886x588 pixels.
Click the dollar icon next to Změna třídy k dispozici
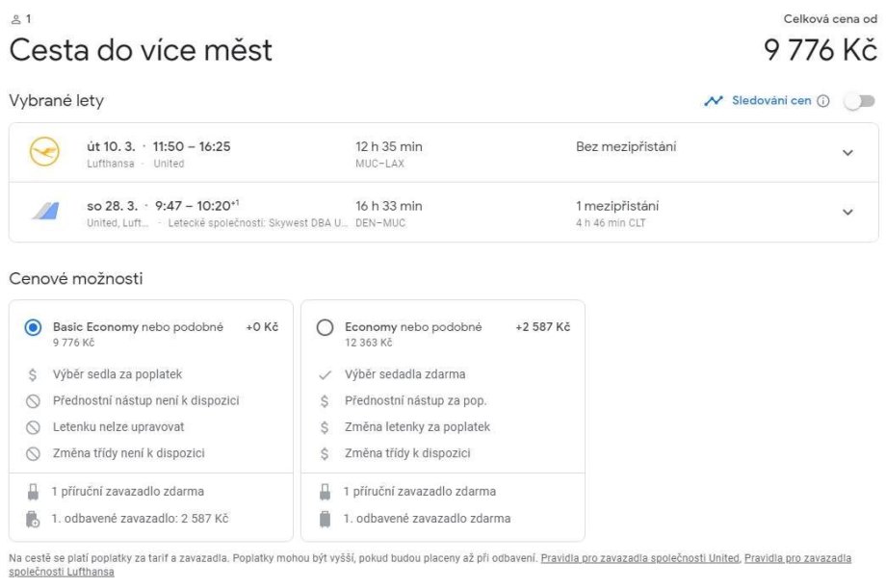[325, 453]
